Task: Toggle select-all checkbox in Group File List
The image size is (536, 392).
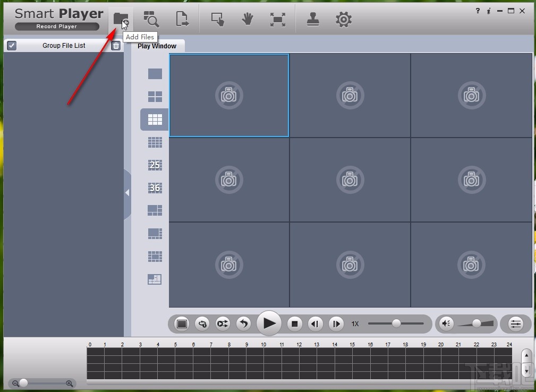Action: [12, 46]
